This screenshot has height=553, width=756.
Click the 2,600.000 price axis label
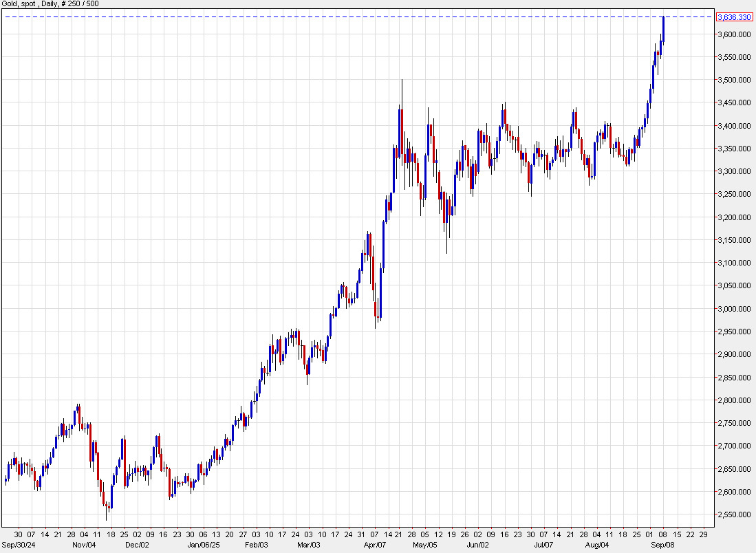tap(734, 492)
